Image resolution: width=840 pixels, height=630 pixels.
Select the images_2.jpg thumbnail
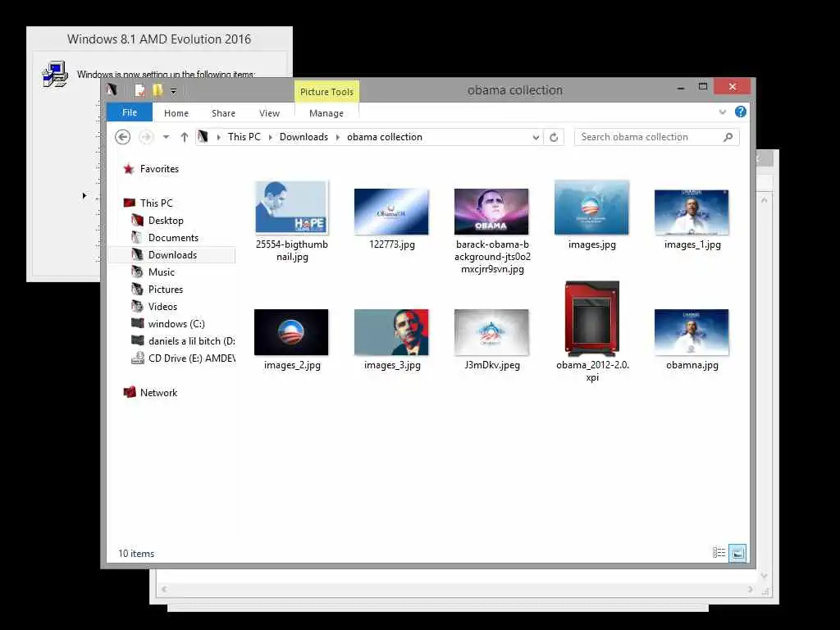(291, 332)
